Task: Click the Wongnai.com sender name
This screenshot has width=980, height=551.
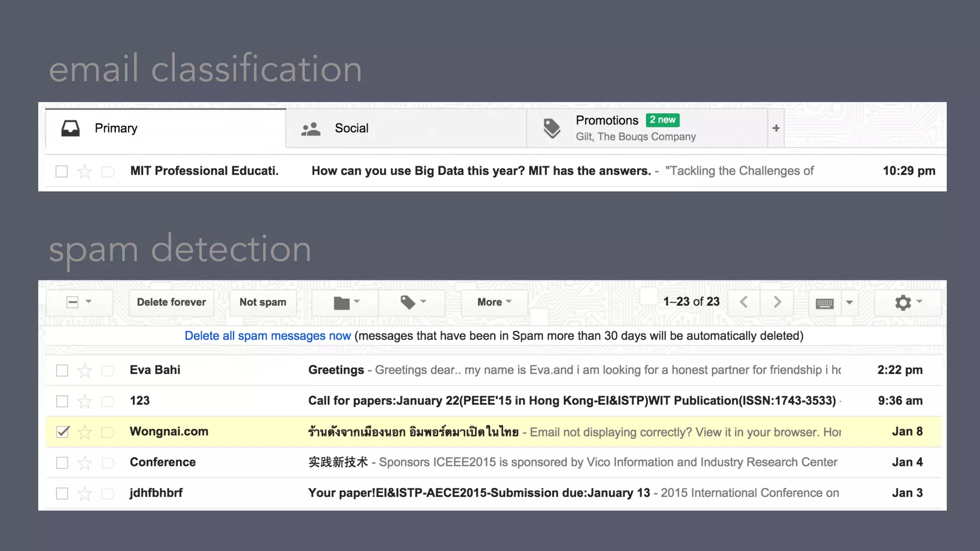Action: (169, 431)
